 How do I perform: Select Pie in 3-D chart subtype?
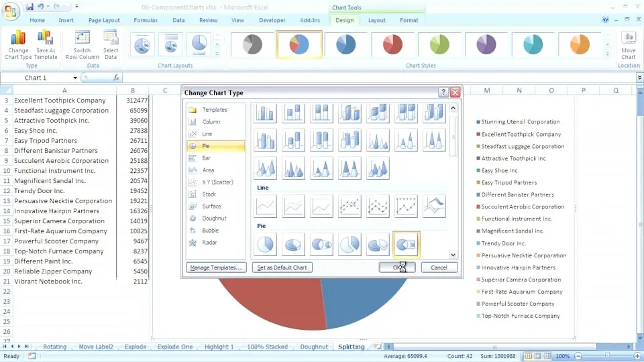pos(293,245)
